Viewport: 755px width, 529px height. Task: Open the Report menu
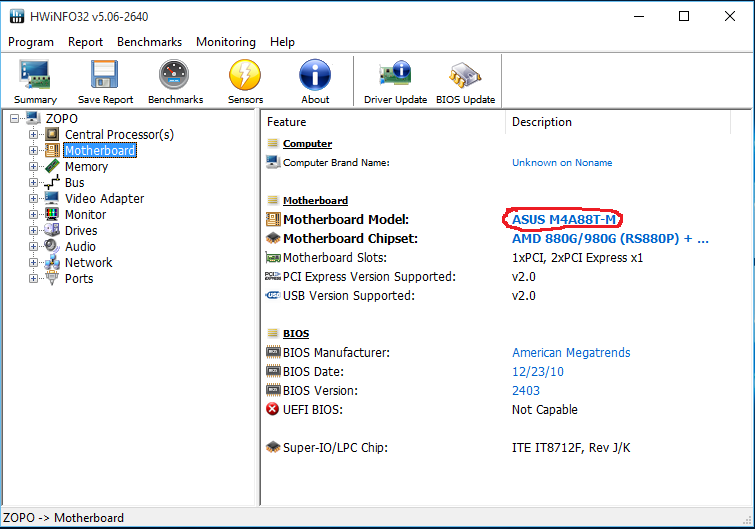pos(85,42)
